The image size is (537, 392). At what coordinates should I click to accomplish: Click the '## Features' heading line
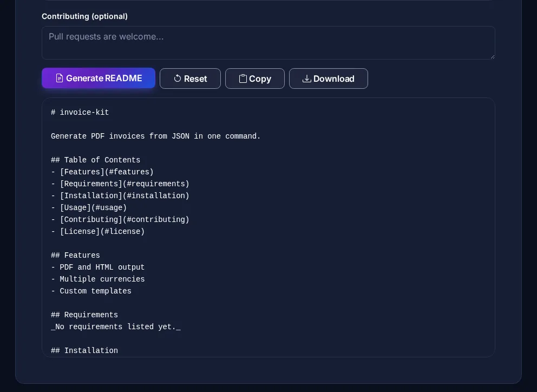(x=75, y=255)
